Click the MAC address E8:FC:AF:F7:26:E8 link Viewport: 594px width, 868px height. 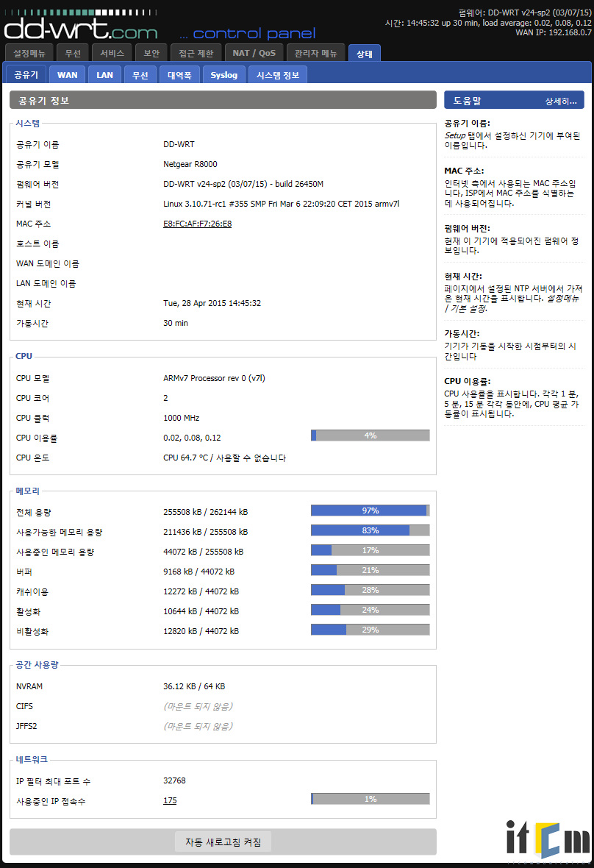tap(198, 224)
